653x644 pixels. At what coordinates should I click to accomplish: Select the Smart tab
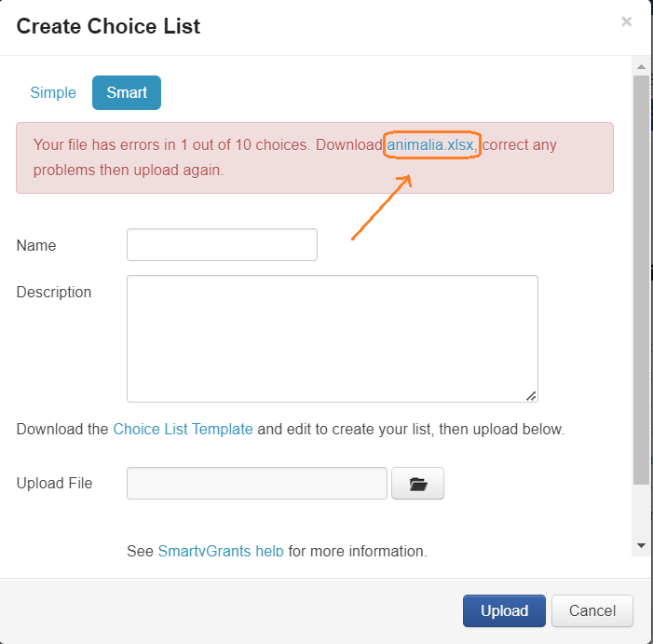[127, 93]
